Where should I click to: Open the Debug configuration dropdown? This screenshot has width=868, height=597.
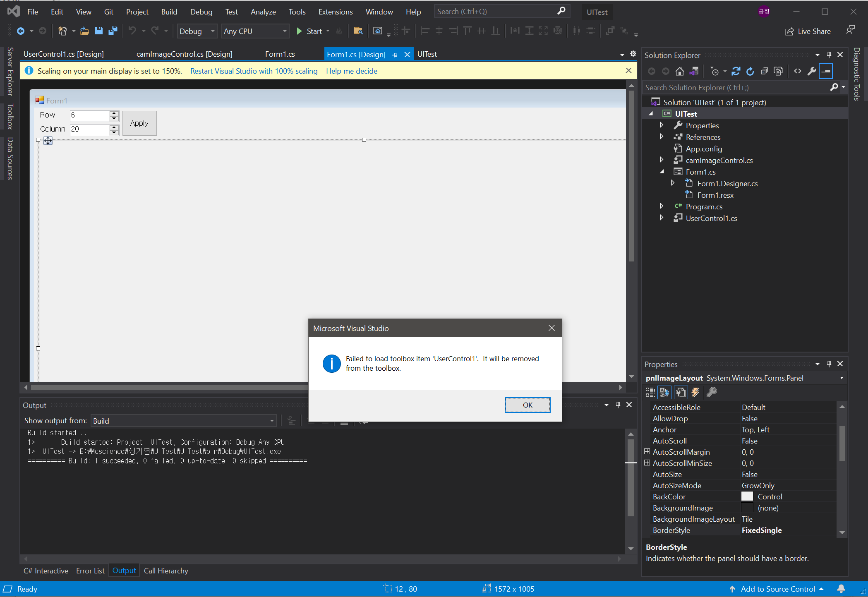(x=213, y=31)
